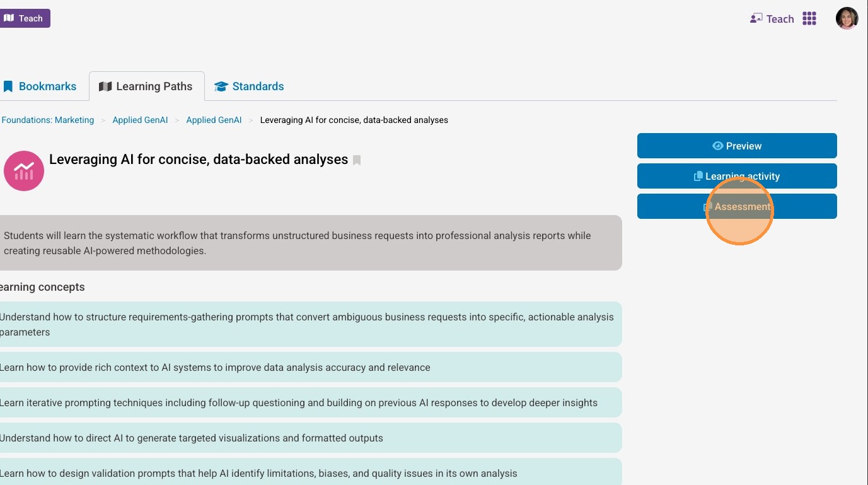Click the graduation cap Standards icon
This screenshot has height=485, width=868.
pyautogui.click(x=221, y=86)
